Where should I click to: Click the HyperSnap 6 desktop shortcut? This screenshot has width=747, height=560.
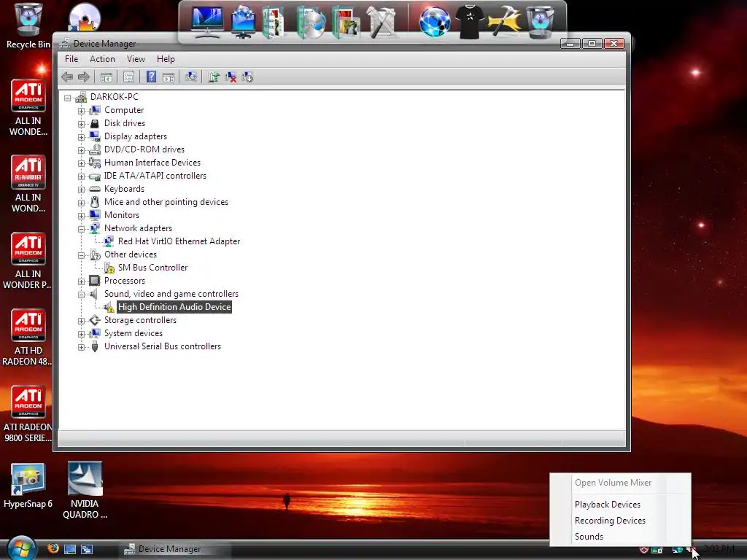coord(28,486)
